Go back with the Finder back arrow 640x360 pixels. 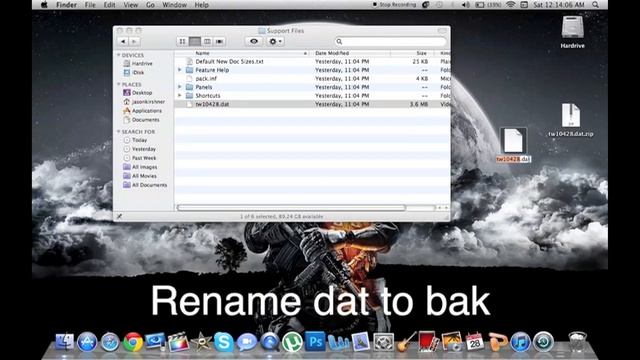click(x=123, y=41)
